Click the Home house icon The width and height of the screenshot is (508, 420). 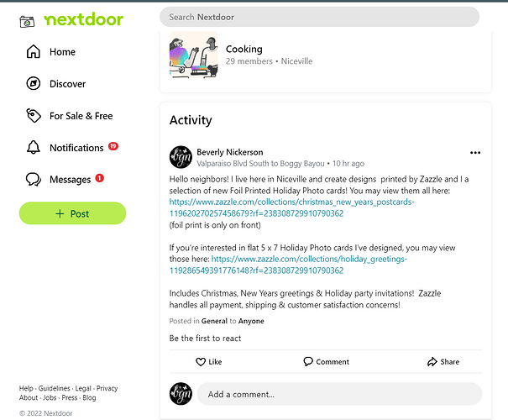(x=34, y=51)
